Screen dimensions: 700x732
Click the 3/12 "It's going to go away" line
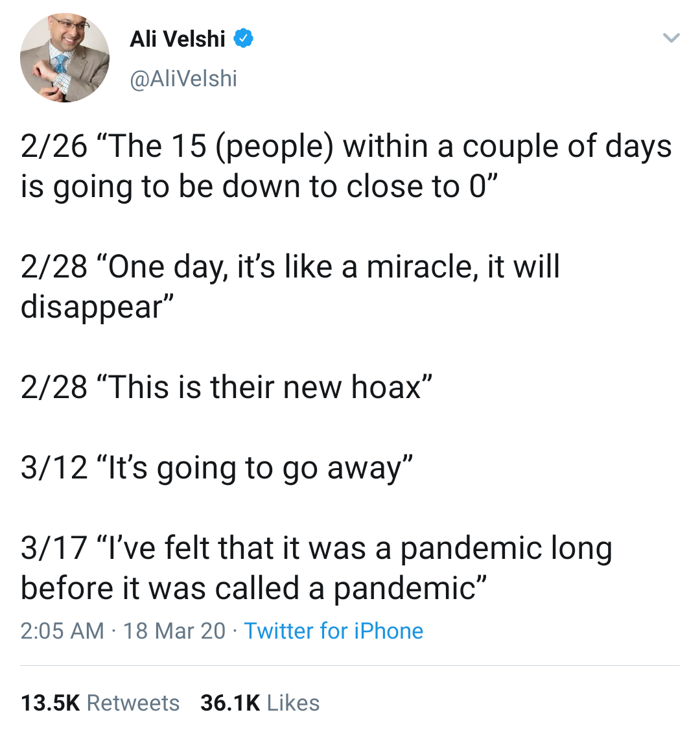[x=217, y=468]
